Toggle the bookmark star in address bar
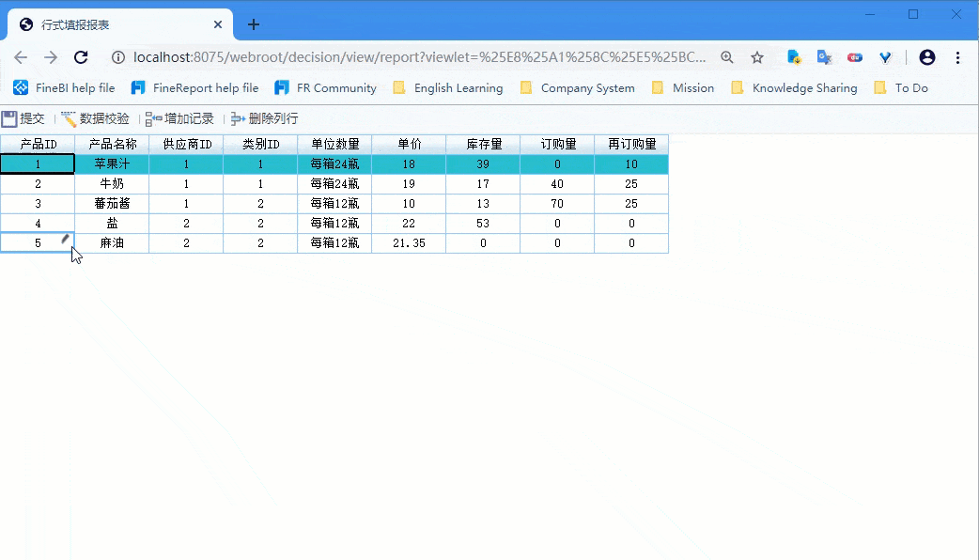 [757, 56]
